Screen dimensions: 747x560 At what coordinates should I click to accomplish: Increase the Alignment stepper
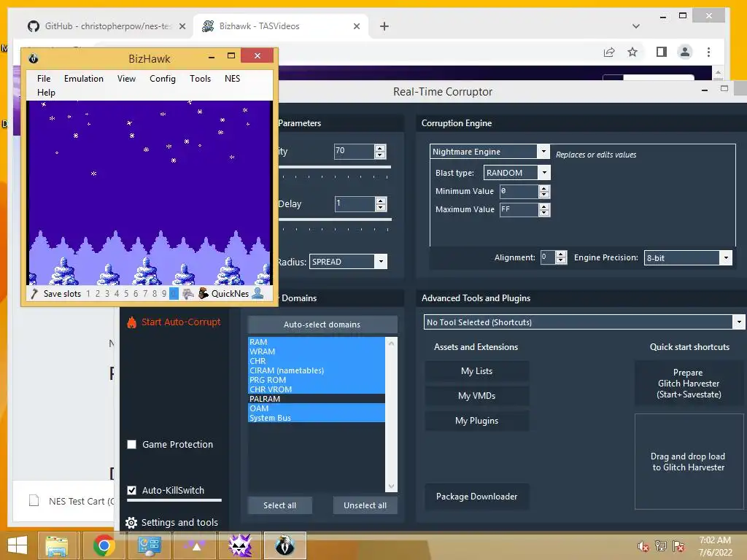pyautogui.click(x=561, y=254)
